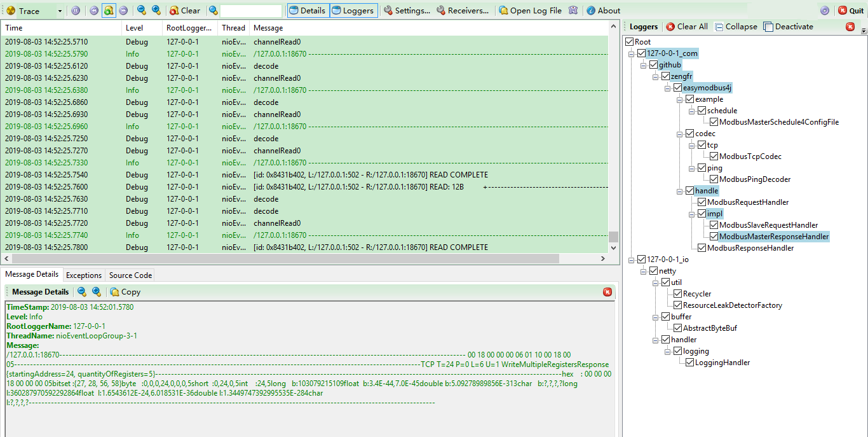This screenshot has width=868, height=437.
Task: Go to the next log entry arrow
Action: tap(123, 11)
